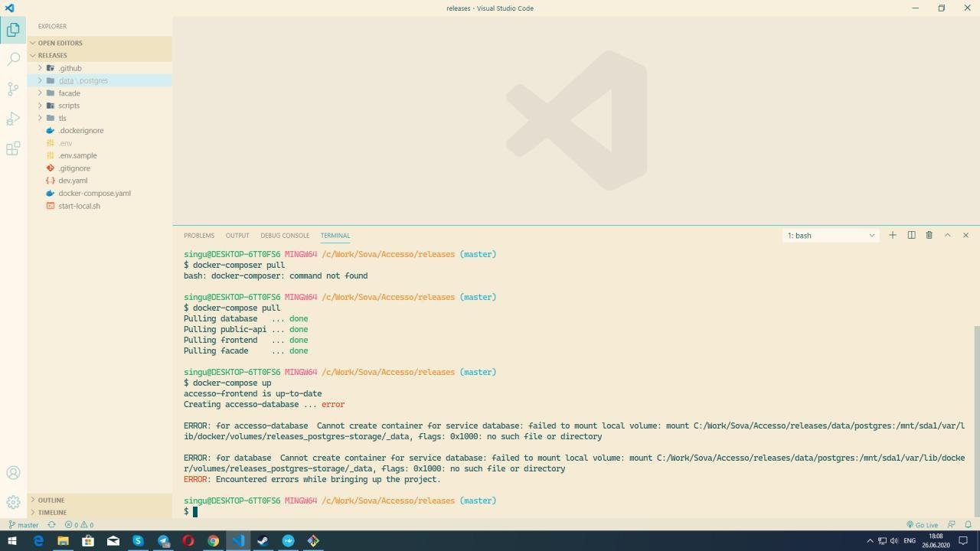Show hidden system tray icons
Viewport: 980px width, 551px height.
pyautogui.click(x=870, y=541)
